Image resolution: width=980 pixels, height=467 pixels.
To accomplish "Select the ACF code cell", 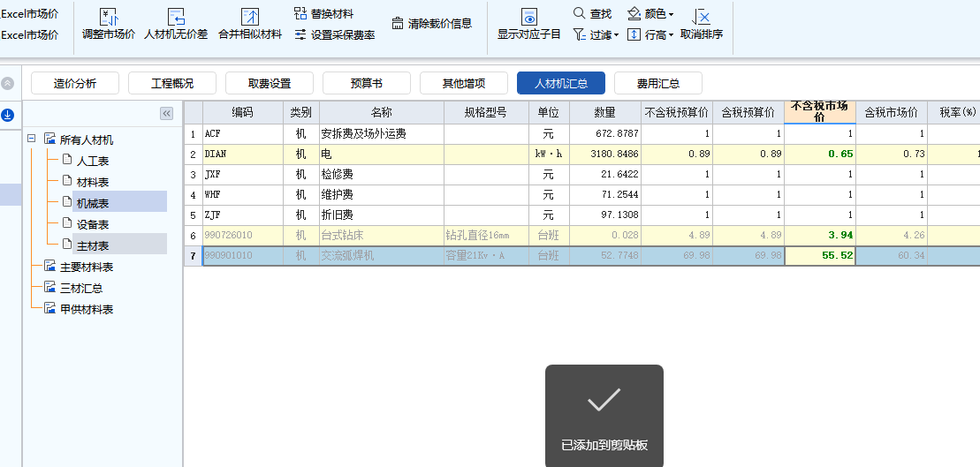I will [242, 134].
